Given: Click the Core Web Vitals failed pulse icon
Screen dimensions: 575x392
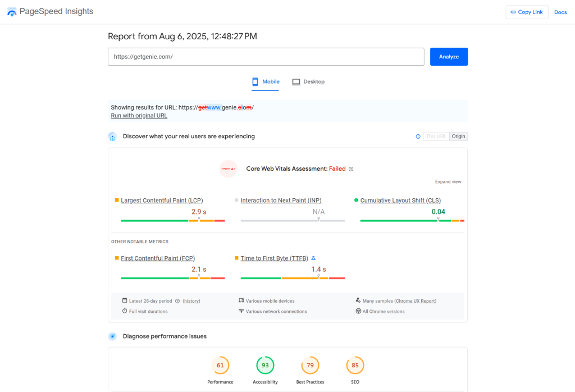Looking at the screenshot, I should tap(228, 168).
